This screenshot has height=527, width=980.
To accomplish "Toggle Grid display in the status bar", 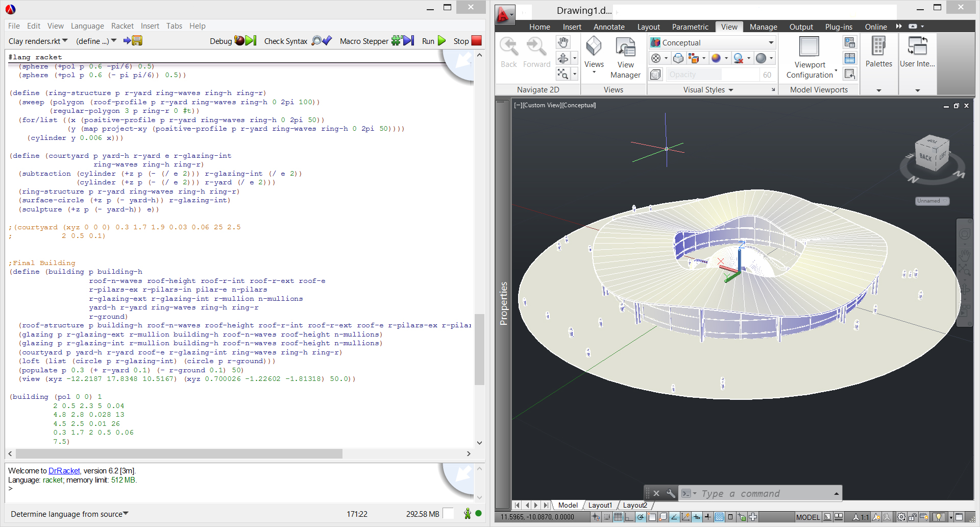I will (618, 517).
